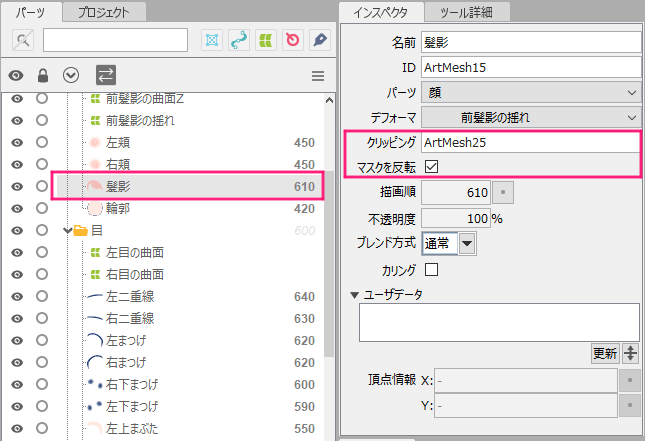Collapse the ユーザデータ section triangle
The height and width of the screenshot is (441, 645).
coord(354,295)
